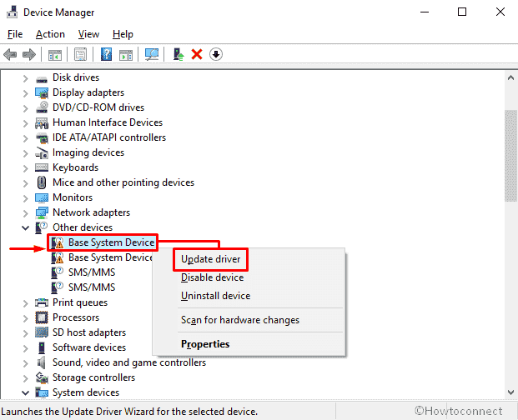
Task: Expand the Display adapters node
Action: [25, 92]
